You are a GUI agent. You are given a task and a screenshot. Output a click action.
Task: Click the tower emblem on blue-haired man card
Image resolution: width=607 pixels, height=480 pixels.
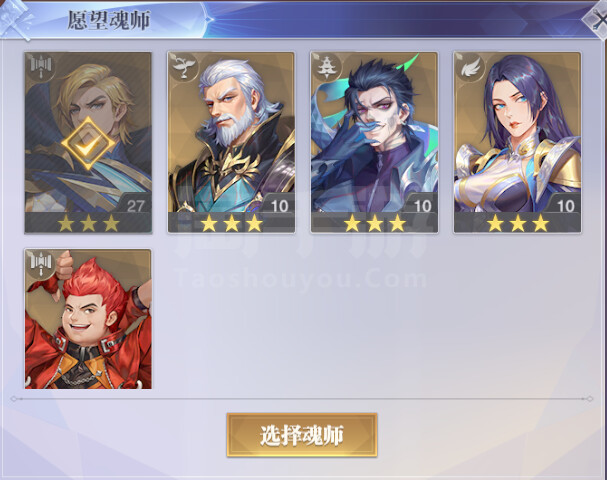tap(327, 67)
